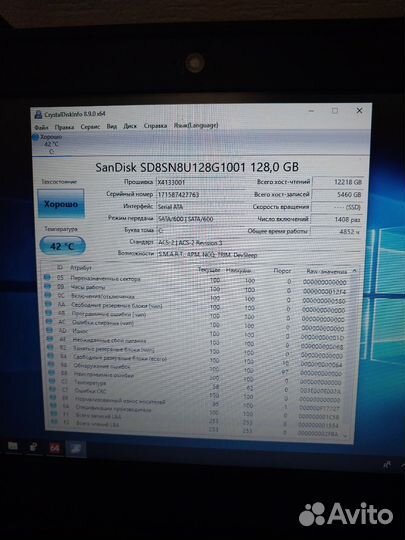
Task: Click the status icon of attribute 09
Action: coord(48,286)
